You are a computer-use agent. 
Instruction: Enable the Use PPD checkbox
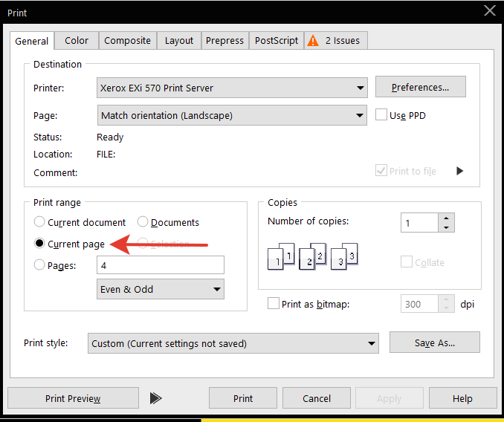[381, 114]
